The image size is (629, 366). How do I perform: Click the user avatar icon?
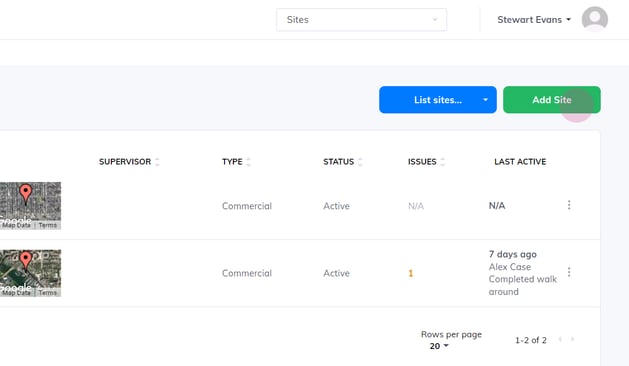pyautogui.click(x=595, y=19)
